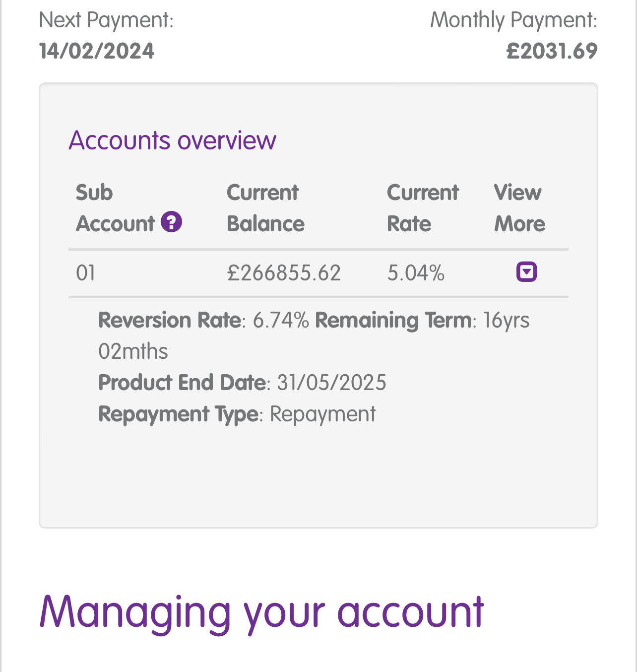Click the Product End Date 31/05/2025 line
Image resolution: width=637 pixels, height=672 pixels.
click(242, 383)
